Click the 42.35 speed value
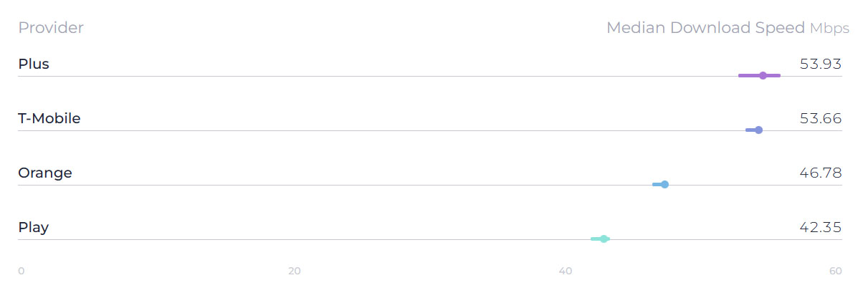868x303 pixels. coord(821,227)
